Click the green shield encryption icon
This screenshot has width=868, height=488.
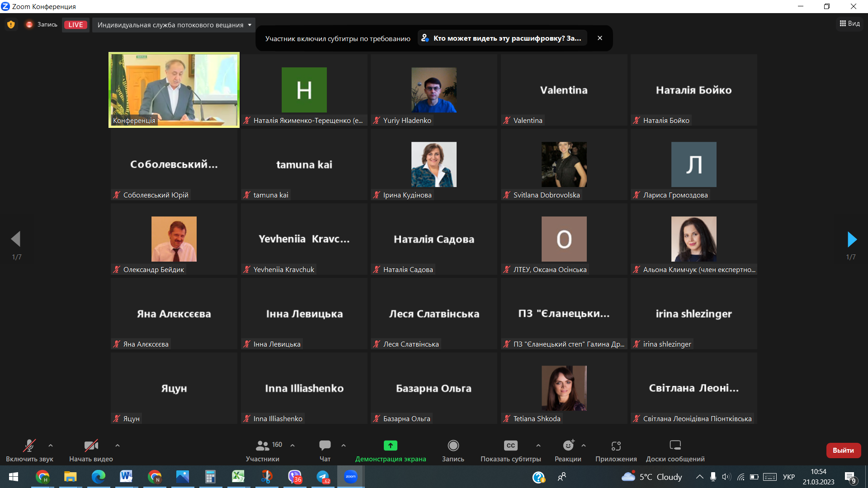click(x=11, y=24)
